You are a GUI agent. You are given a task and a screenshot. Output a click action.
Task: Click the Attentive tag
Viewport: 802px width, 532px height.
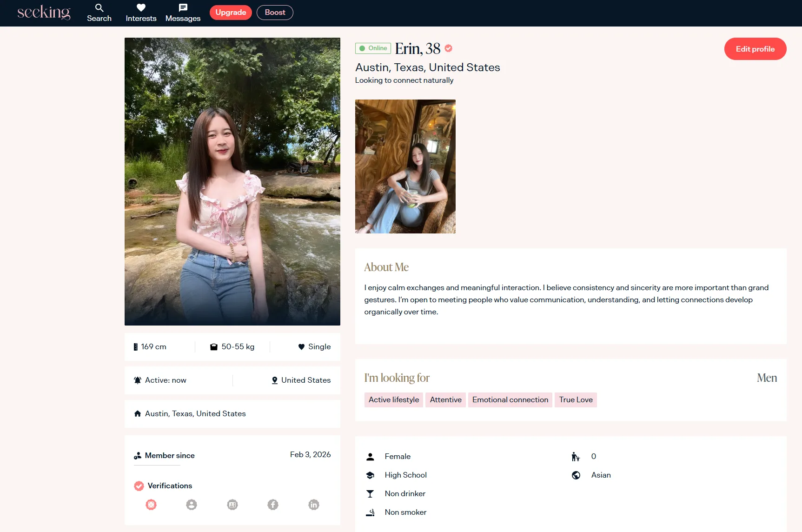[445, 400]
